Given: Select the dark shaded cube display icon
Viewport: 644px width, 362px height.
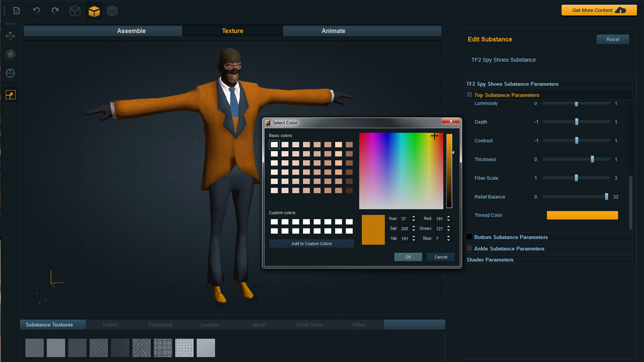Looking at the screenshot, I should click(x=112, y=11).
